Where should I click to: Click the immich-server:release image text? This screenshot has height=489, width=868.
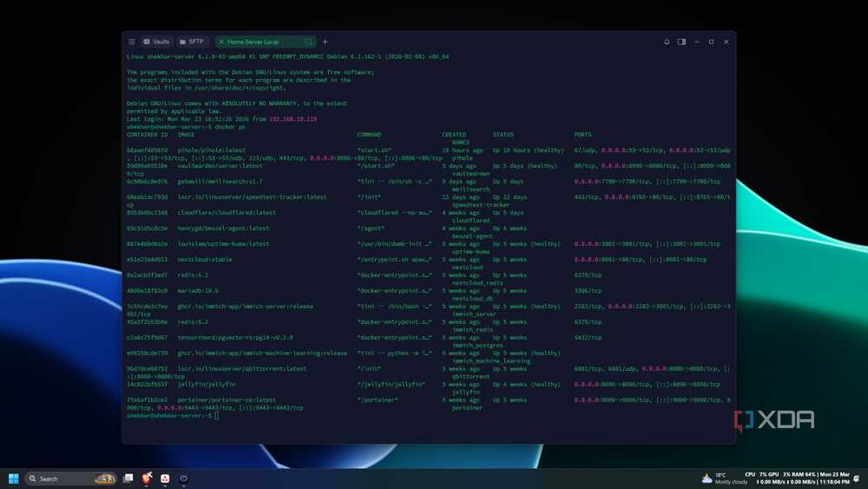246,307
